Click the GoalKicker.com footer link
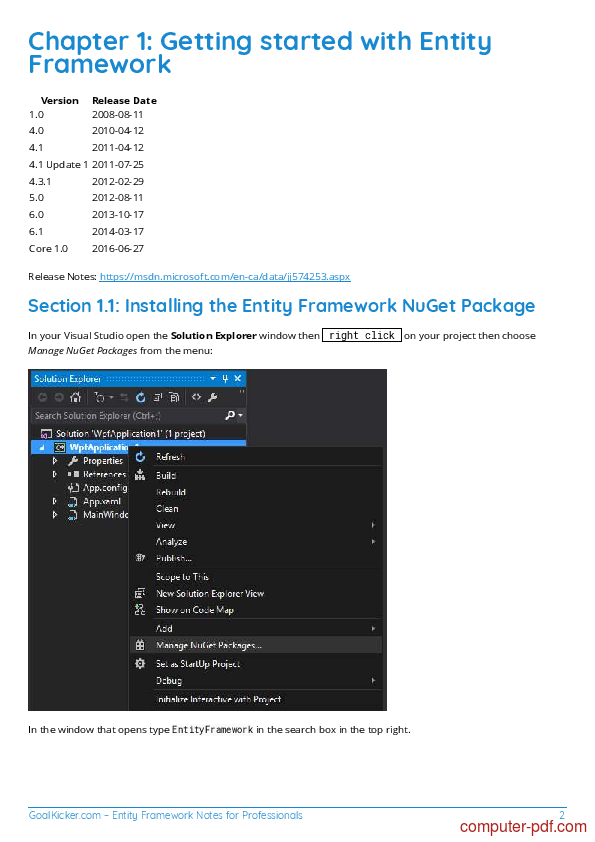Image resolution: width=595 pixels, height=842 pixels. (64, 815)
